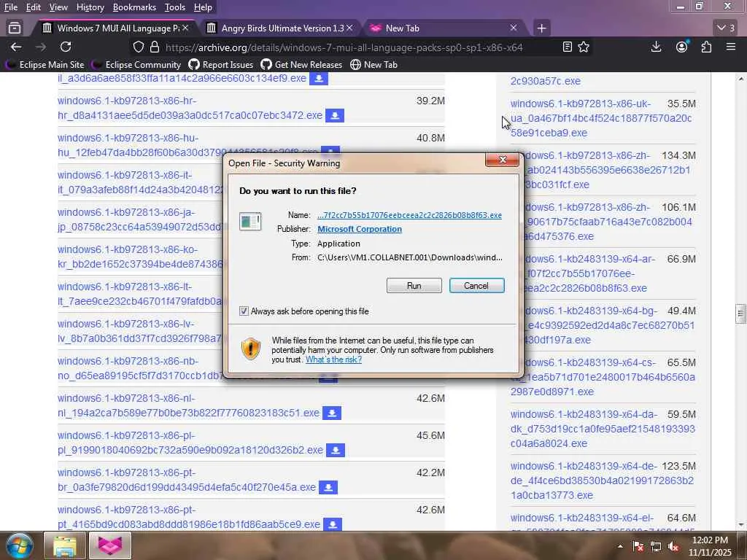This screenshot has width=747, height=560.
Task: Open the Bookmarks menu
Action: point(134,7)
